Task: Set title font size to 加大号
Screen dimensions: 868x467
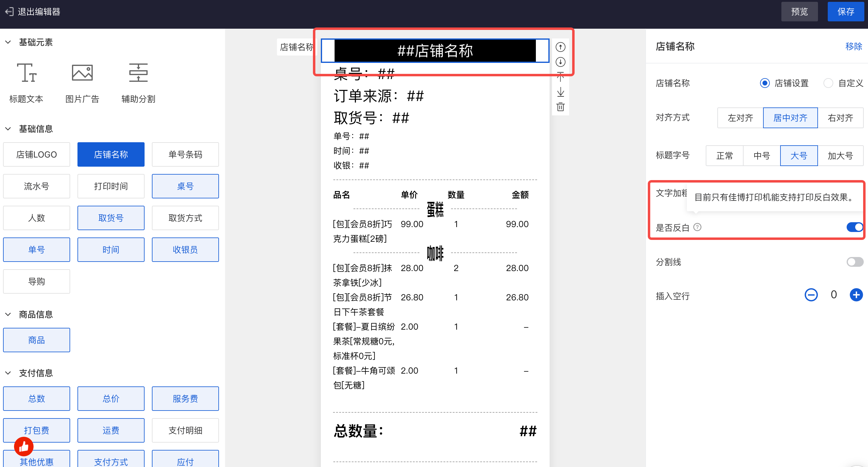Action: point(840,155)
